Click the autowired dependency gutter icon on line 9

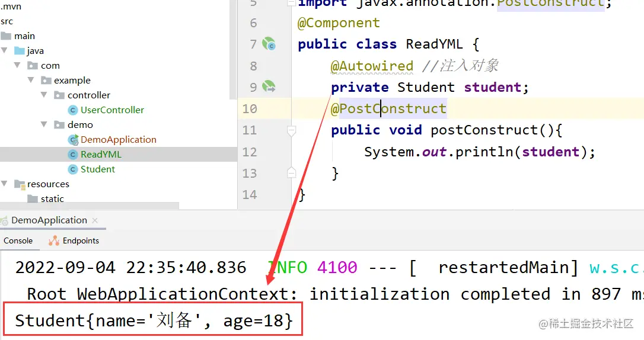[269, 86]
